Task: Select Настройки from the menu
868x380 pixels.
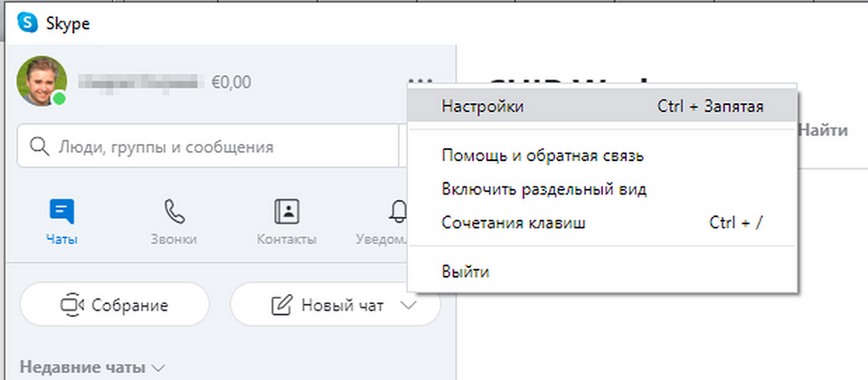Action: (x=482, y=106)
